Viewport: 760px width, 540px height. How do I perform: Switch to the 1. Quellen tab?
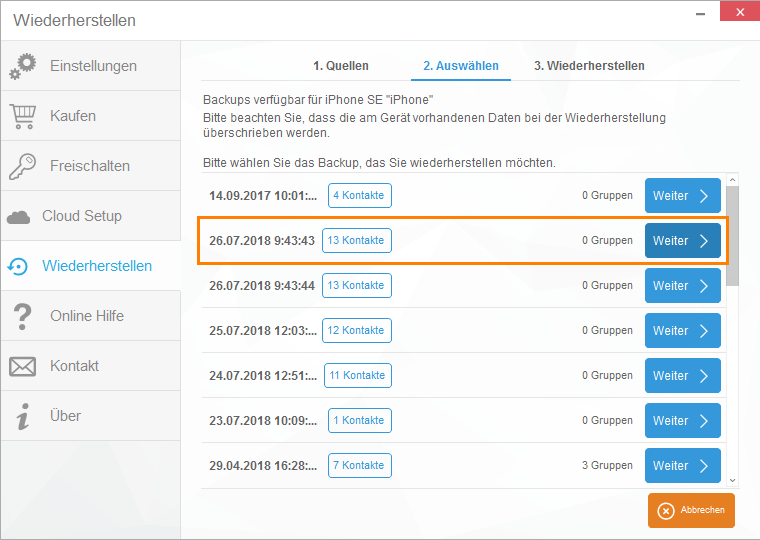point(341,65)
